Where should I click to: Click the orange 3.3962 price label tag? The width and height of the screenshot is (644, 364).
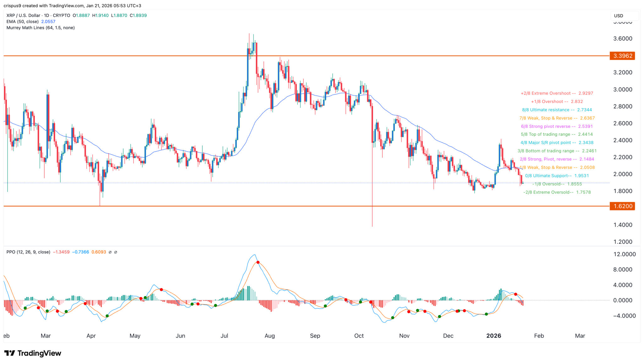click(x=622, y=56)
